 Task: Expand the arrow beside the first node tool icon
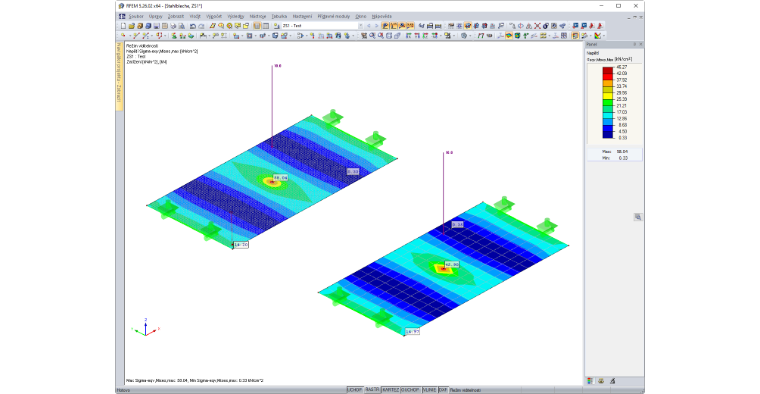[x=130, y=35]
